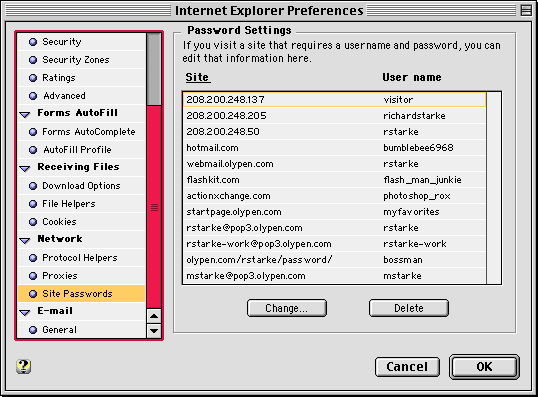Click the bullet icon beside Cookies
Viewport: 538px width, 397px height.
click(x=33, y=222)
